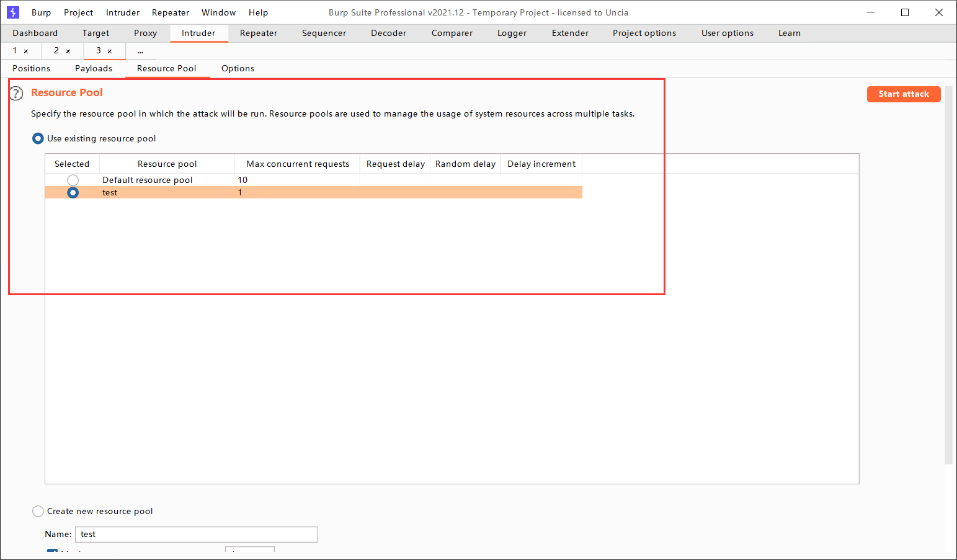
Task: Go to the Payloads sub-tab
Action: (94, 69)
